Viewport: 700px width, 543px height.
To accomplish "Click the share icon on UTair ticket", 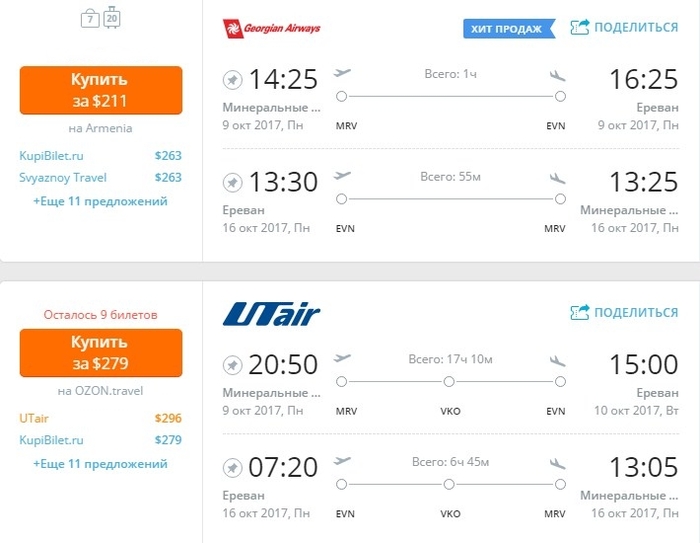I will tap(581, 313).
